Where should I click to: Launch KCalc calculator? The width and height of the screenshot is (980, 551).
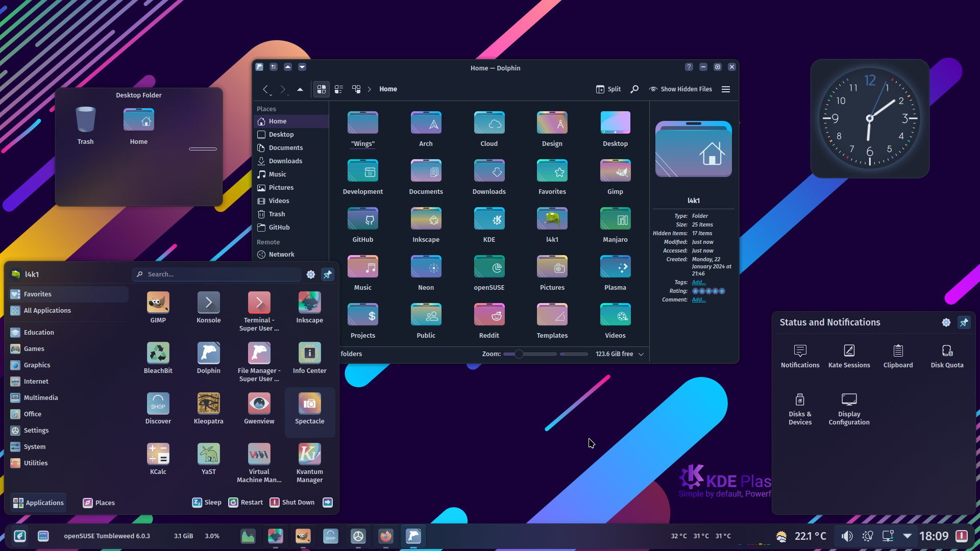[x=158, y=459]
